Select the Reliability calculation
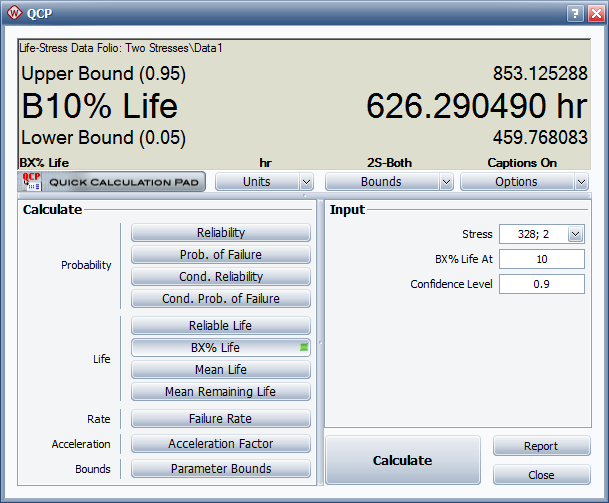609x503 pixels. click(221, 233)
